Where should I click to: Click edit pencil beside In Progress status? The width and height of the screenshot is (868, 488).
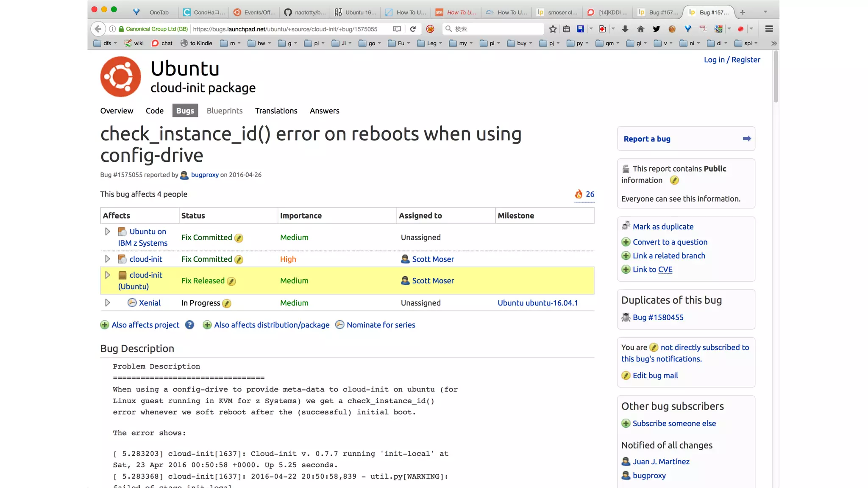coord(227,303)
